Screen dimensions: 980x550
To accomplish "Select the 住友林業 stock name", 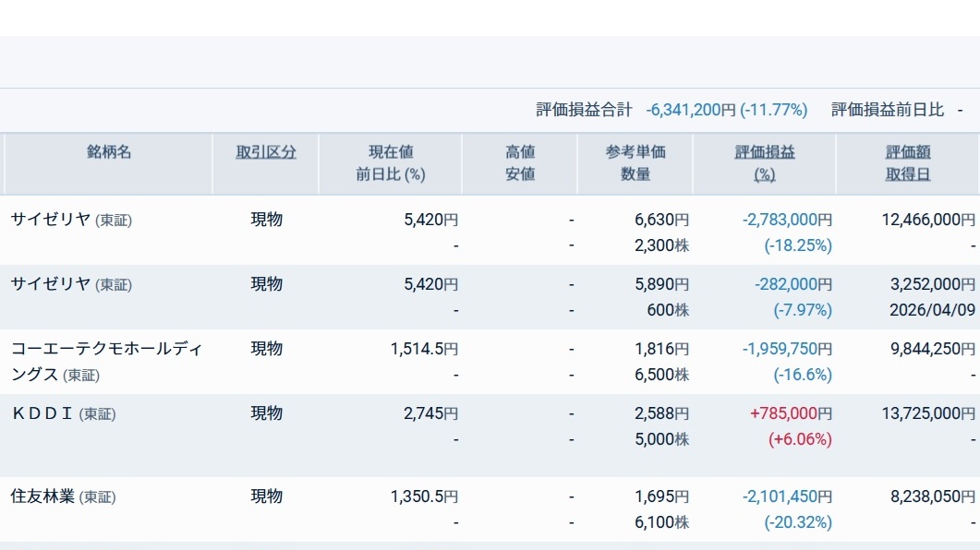I will point(42,496).
